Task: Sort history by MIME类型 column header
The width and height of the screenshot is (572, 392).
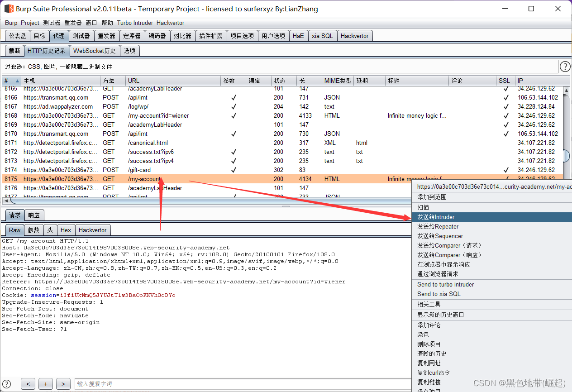Action: pos(338,81)
